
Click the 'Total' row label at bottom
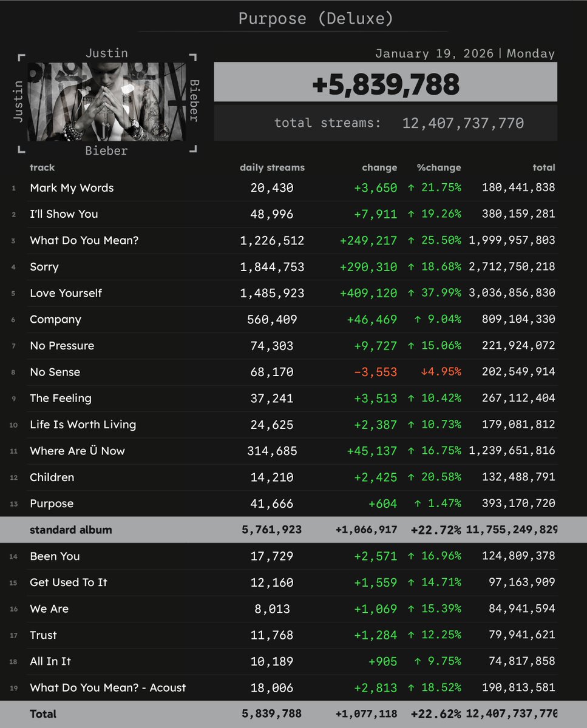pyautogui.click(x=42, y=714)
